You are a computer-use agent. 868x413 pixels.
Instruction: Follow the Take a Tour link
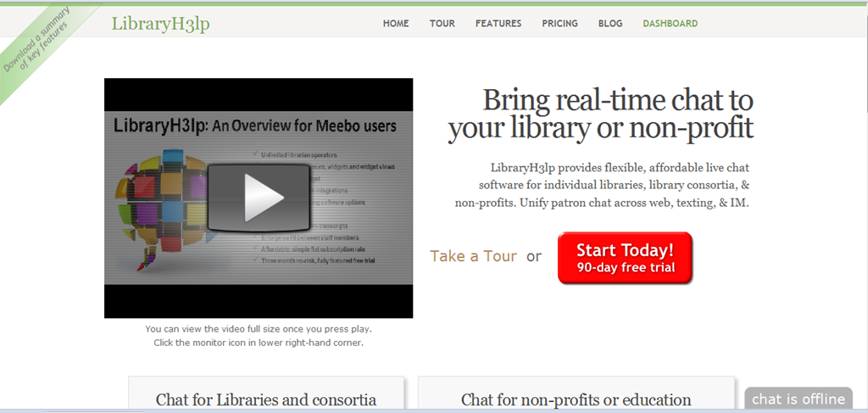pyautogui.click(x=473, y=256)
